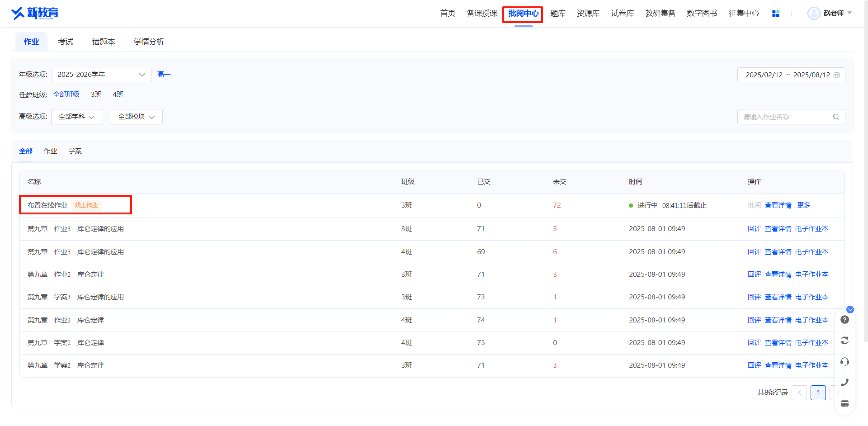Open 资源库 in top navigation
Screen dimensions: 868x426
coord(588,13)
